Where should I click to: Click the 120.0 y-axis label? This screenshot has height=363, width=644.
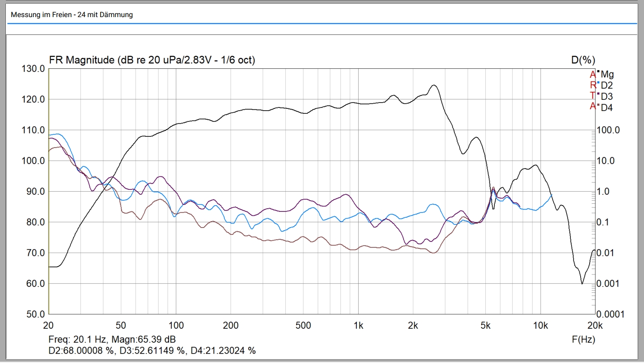coord(34,99)
